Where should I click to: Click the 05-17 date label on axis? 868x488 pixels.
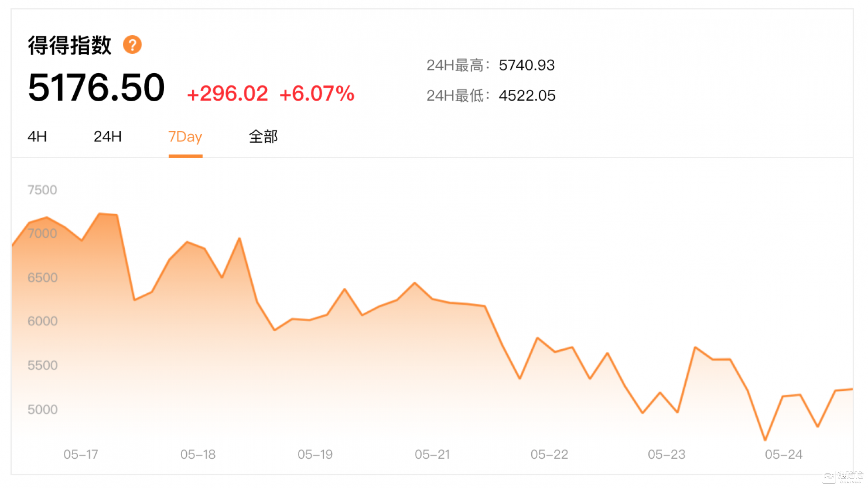pyautogui.click(x=80, y=454)
